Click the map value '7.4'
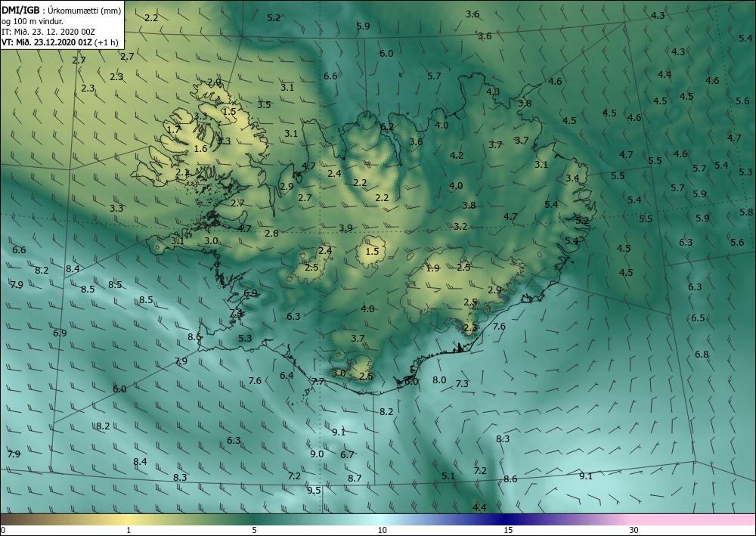This screenshot has height=536, width=756. tap(236, 313)
